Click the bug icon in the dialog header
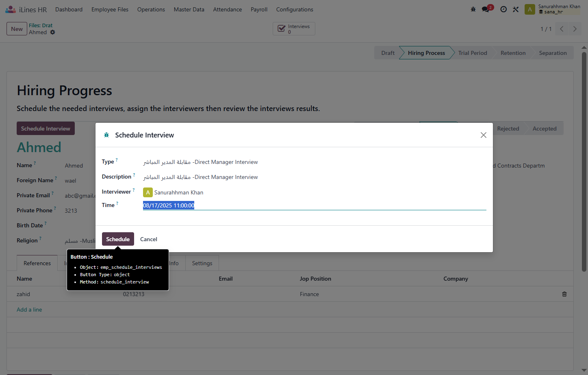This screenshot has width=588, height=375. coord(106,135)
